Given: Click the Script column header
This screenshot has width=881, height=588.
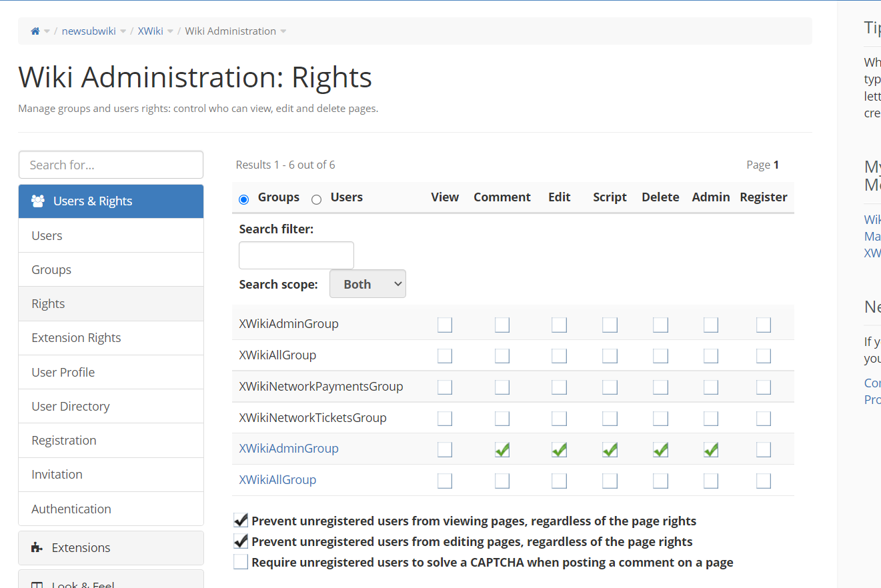Looking at the screenshot, I should pyautogui.click(x=610, y=197).
